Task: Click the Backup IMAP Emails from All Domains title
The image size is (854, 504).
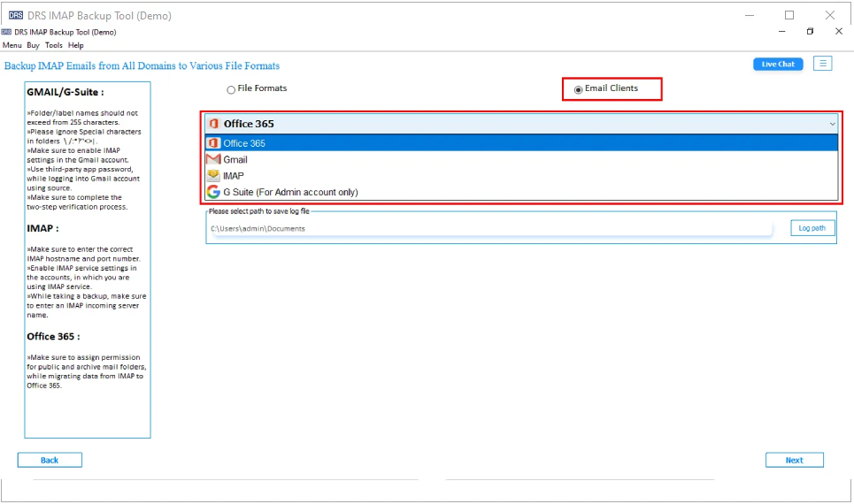Action: (x=142, y=65)
